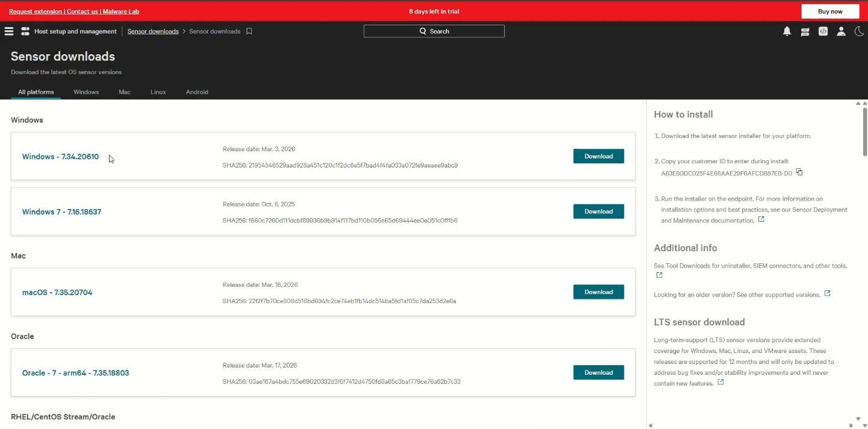Download Windows sensor 7.34.20610
Viewport: 868px width, 429px height.
click(x=599, y=156)
